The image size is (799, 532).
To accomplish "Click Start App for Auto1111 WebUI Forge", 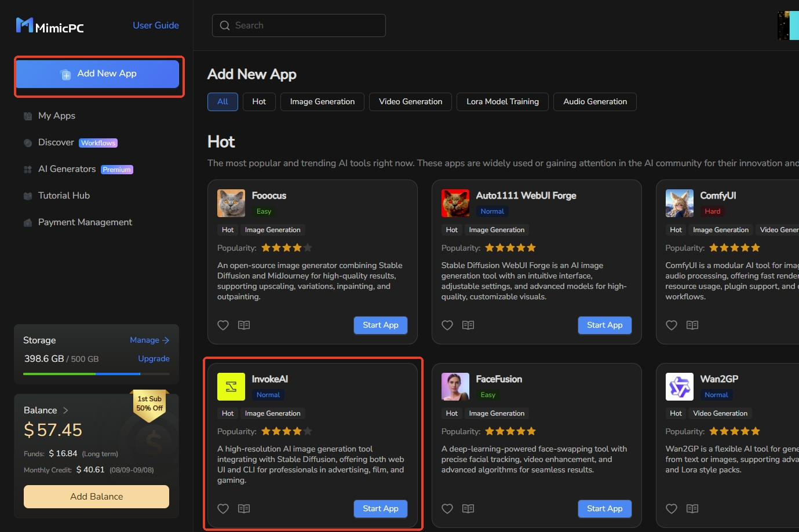I will 605,325.
